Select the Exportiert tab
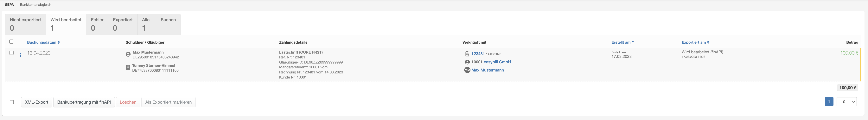The height and width of the screenshot is (120, 868). (123, 24)
